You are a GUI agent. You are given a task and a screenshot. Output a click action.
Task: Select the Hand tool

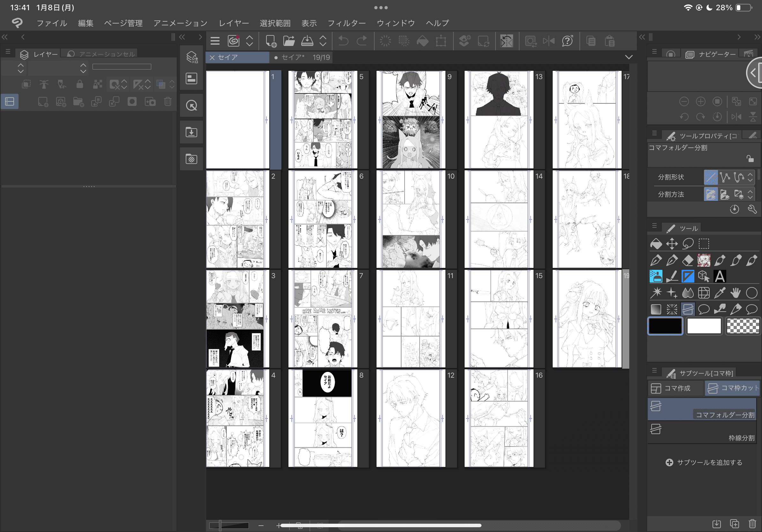[735, 292]
